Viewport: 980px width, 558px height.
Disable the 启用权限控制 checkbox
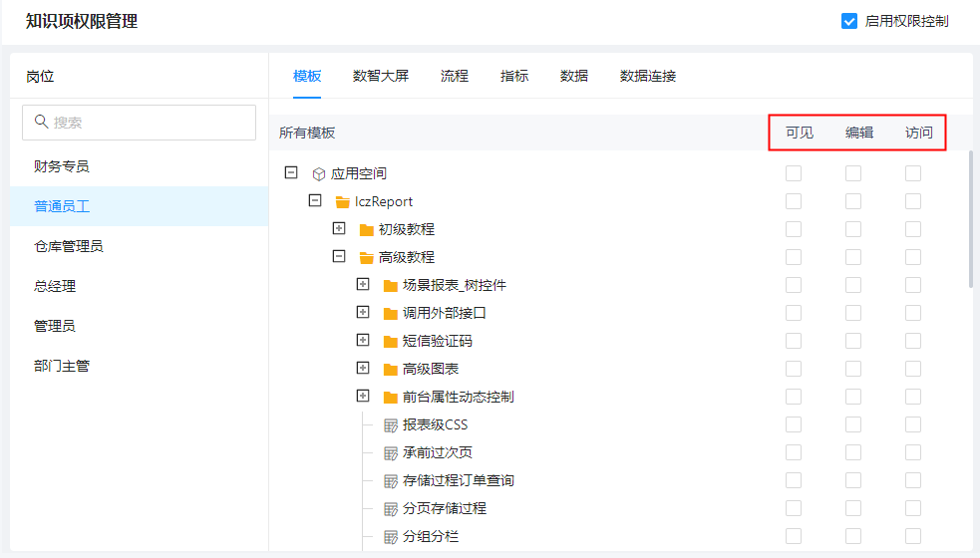849,21
